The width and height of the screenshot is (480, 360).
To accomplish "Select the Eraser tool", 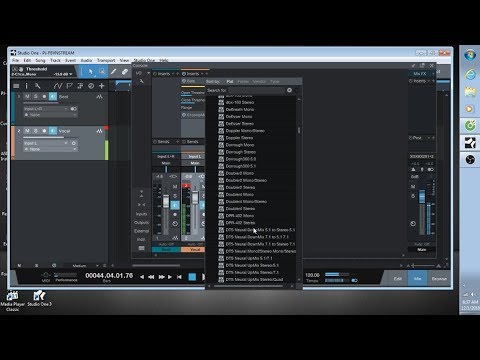I will tap(125, 71).
